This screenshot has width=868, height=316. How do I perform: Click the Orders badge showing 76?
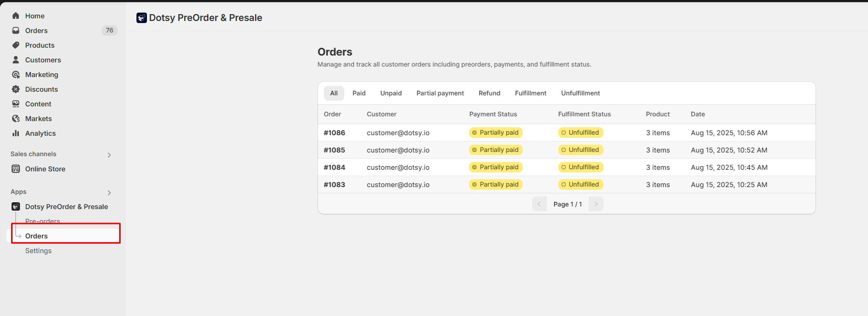[x=109, y=30]
